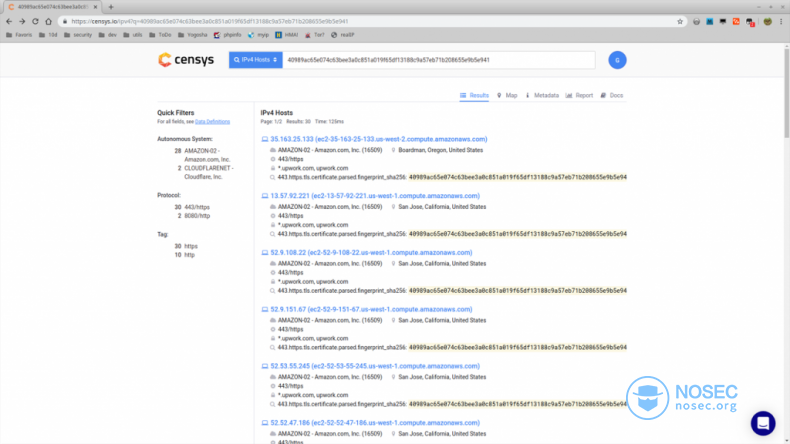Click the blue M extension icon
The height and width of the screenshot is (444, 790).
coord(709,22)
